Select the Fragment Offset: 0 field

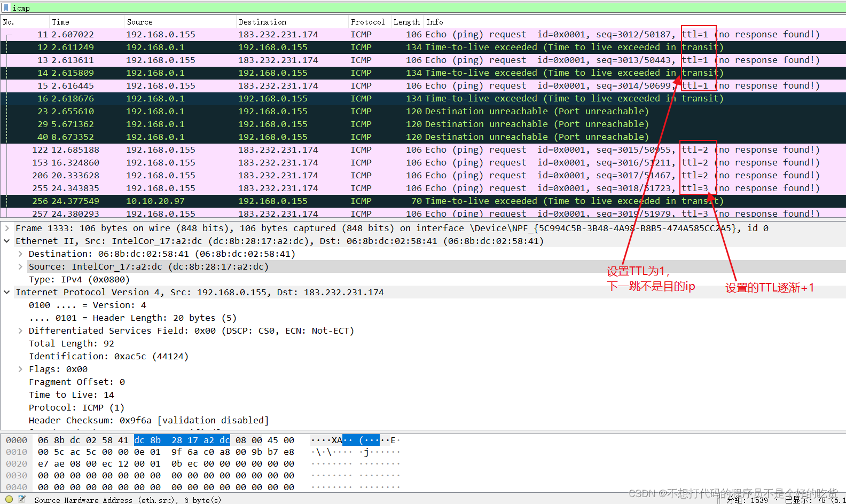pos(77,382)
